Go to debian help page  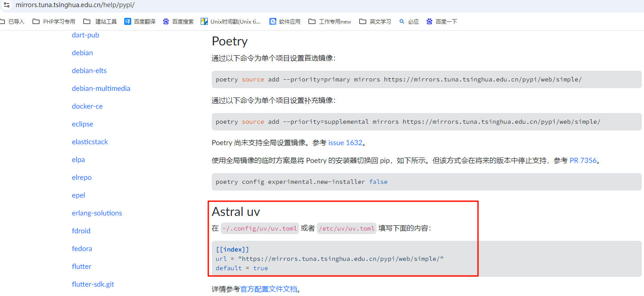[82, 53]
